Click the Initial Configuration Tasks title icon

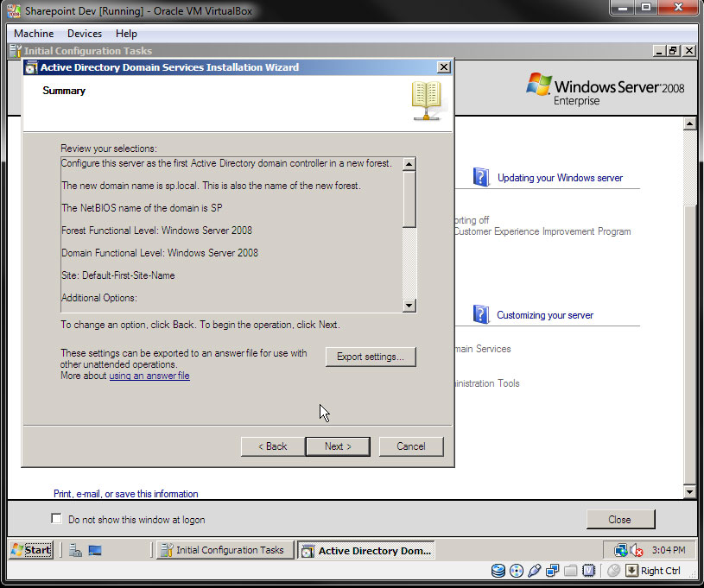tap(16, 51)
